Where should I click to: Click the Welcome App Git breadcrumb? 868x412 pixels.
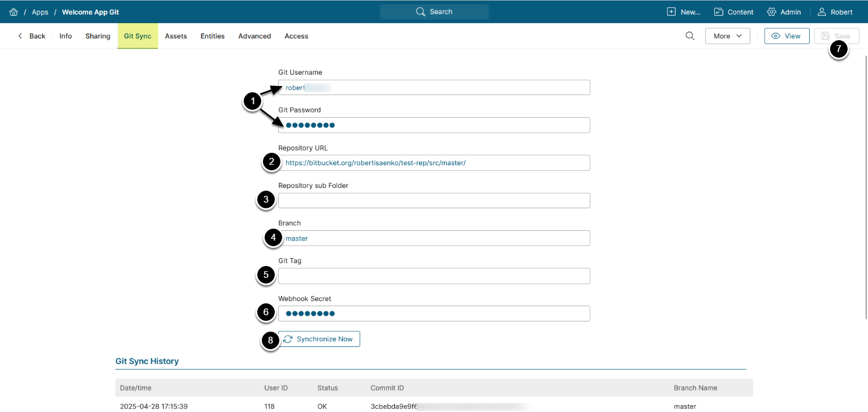tap(90, 12)
